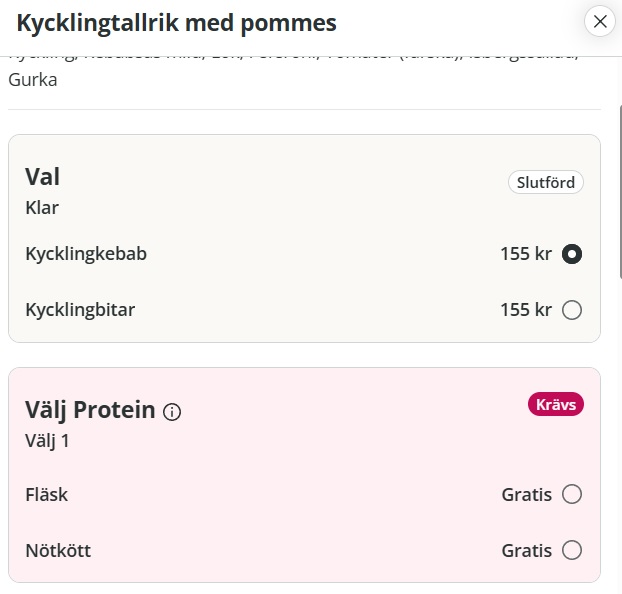Click the Fläsk option text

pyautogui.click(x=47, y=494)
